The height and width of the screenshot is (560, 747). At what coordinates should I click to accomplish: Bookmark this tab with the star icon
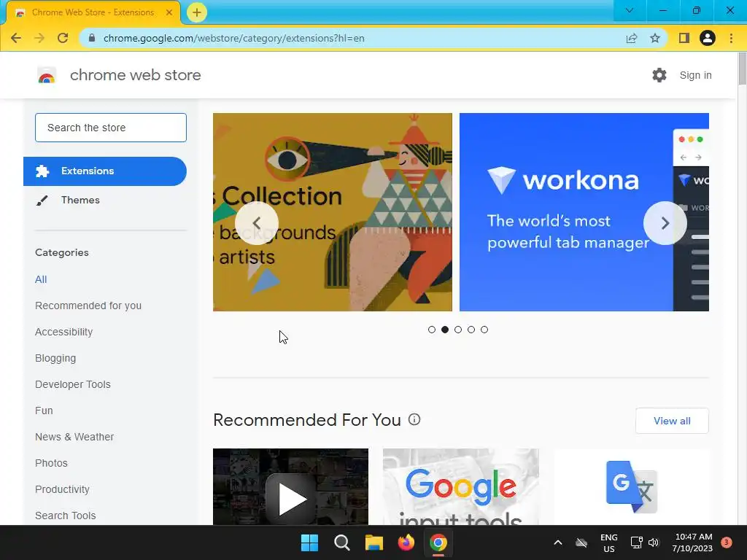[655, 38]
